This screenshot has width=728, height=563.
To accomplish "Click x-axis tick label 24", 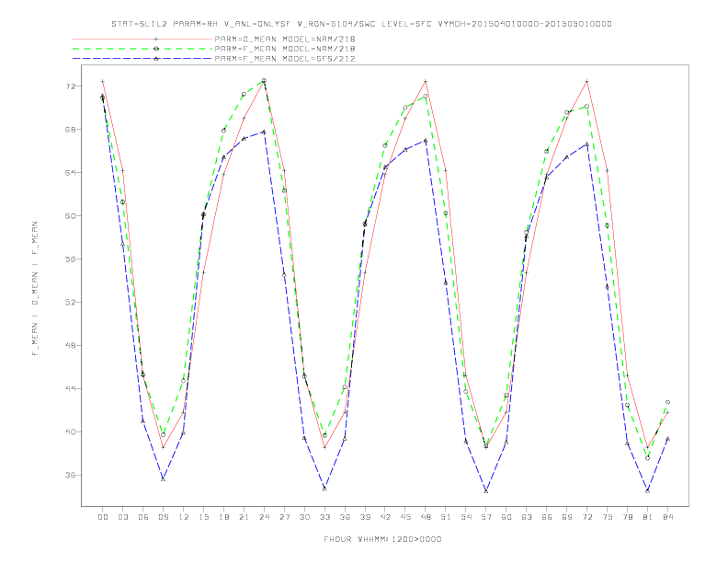I will [x=264, y=517].
